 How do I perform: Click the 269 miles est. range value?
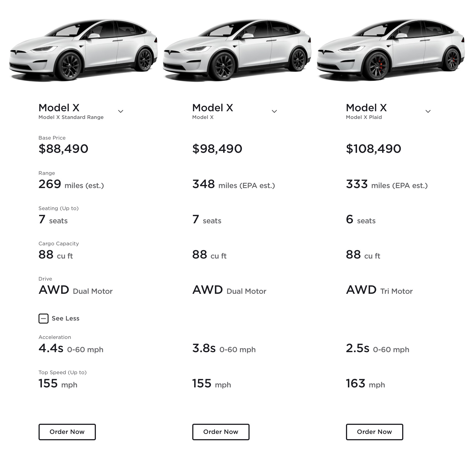(71, 184)
